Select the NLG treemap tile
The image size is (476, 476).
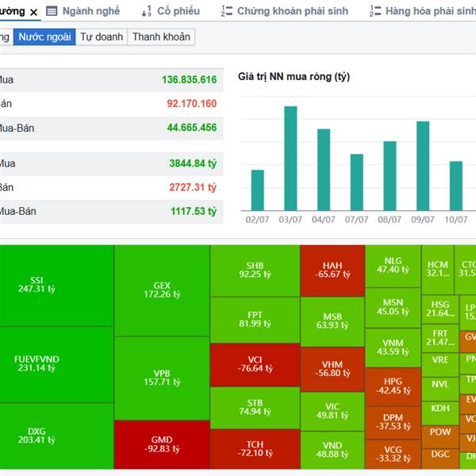pyautogui.click(x=393, y=266)
